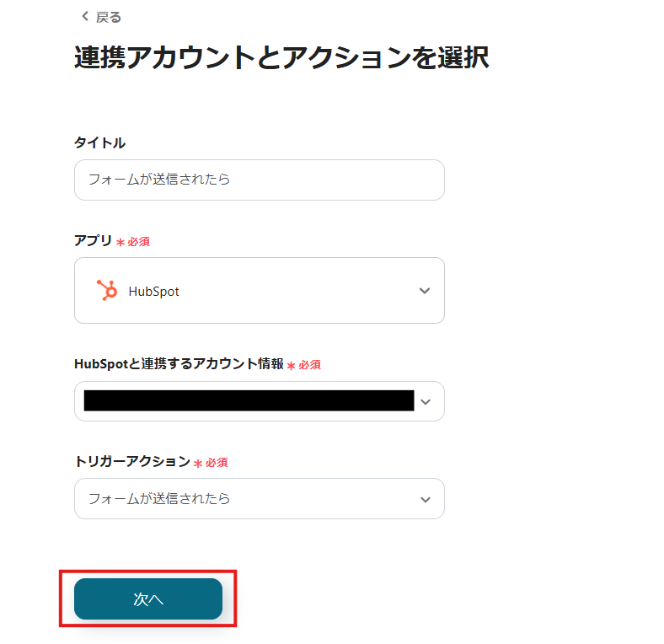Select the フォームが送信されたら trigger action value
This screenshot has height=644, width=664.
[159, 499]
